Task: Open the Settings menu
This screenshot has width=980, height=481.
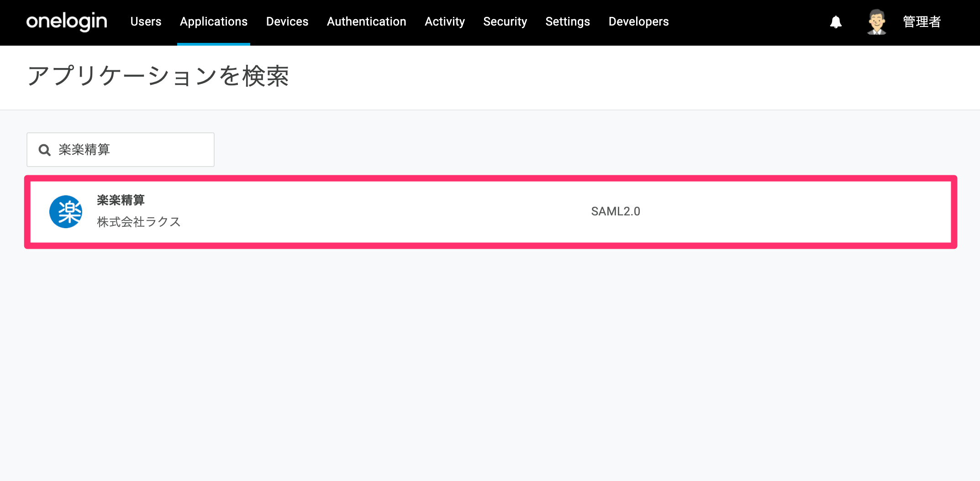Action: [x=568, y=21]
